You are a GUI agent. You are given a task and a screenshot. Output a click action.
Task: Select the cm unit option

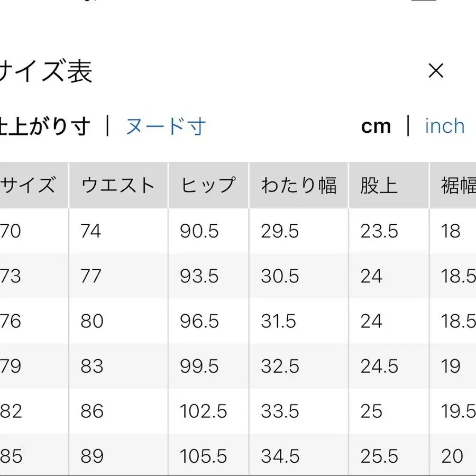376,126
